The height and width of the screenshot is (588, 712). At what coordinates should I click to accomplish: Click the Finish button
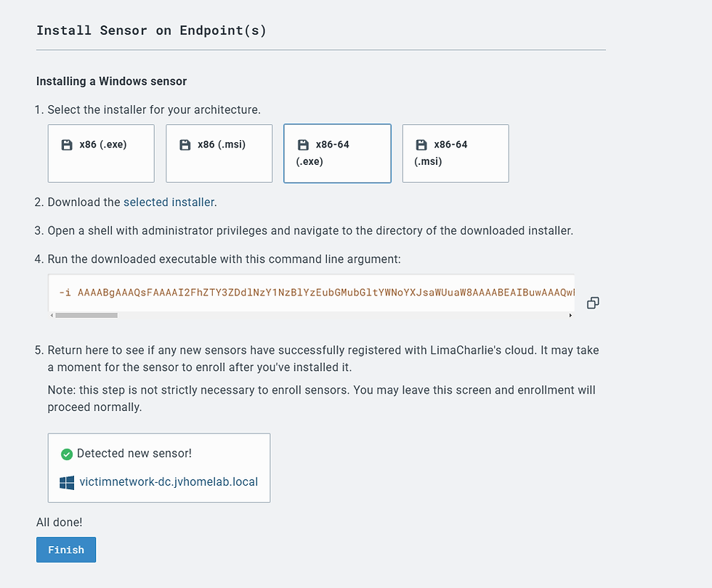point(66,550)
